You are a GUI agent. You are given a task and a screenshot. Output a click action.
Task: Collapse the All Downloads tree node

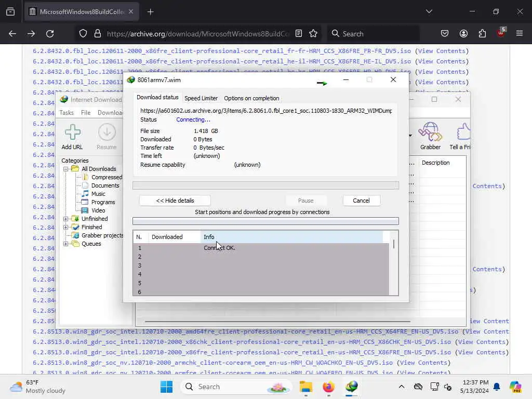[x=66, y=169]
